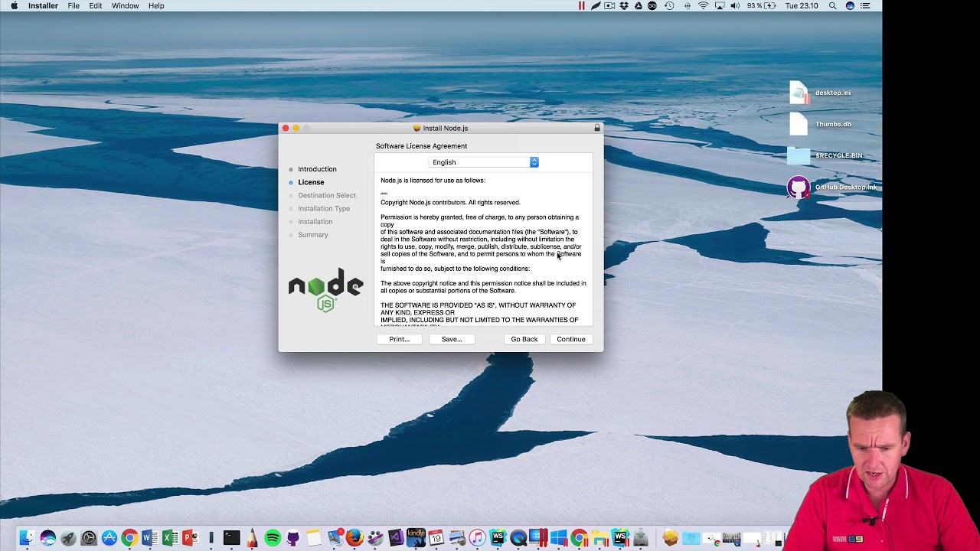
Task: Open the Edit menu
Action: pos(96,5)
